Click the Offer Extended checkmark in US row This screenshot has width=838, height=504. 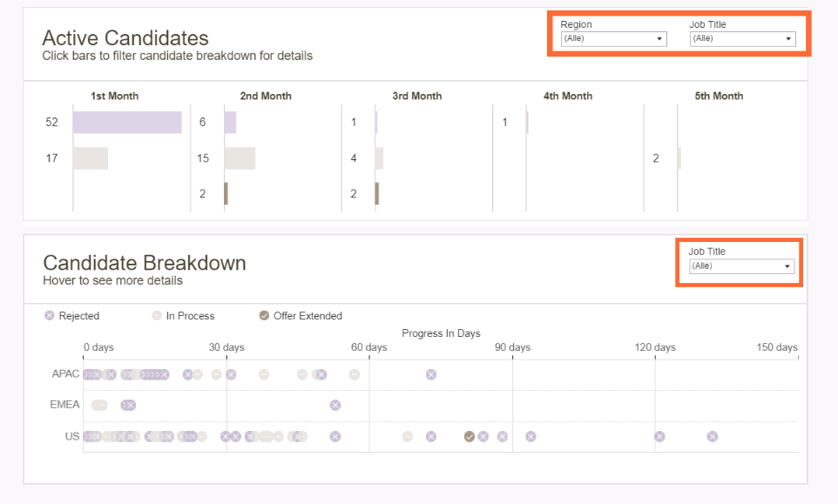click(470, 436)
